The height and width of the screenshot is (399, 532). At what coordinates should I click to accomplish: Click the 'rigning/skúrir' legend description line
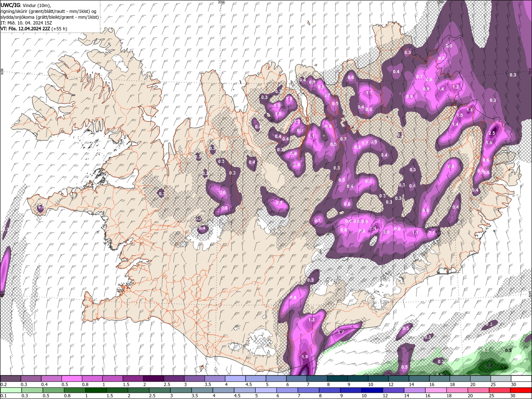[49, 11]
